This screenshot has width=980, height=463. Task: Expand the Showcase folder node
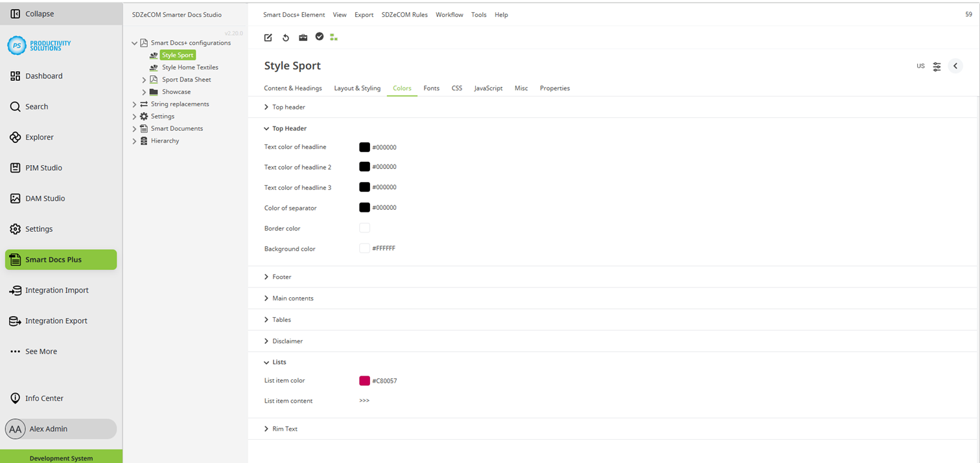(x=144, y=92)
